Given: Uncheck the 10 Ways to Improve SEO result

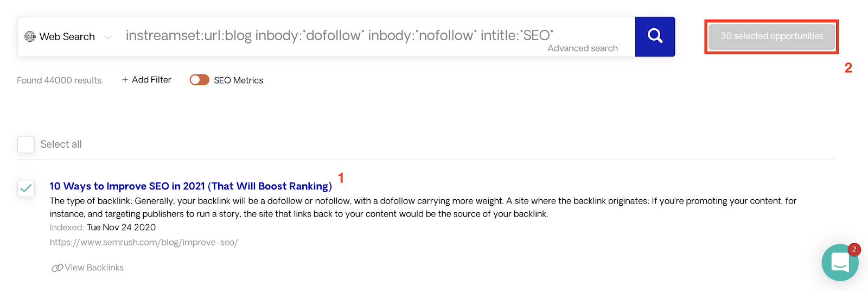Looking at the screenshot, I should [26, 188].
